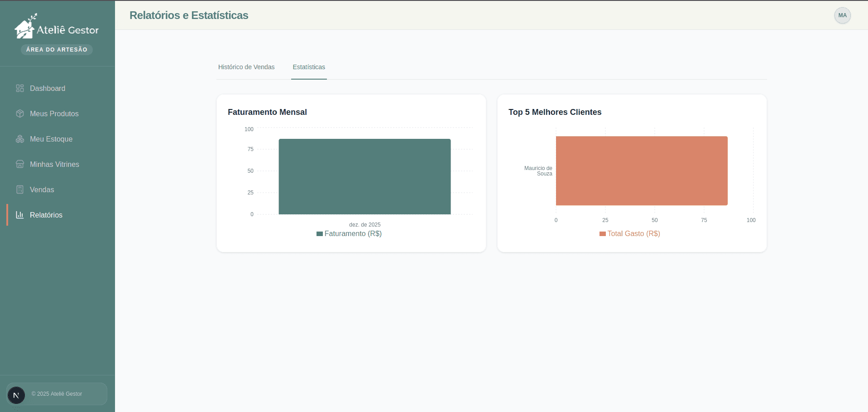
Task: Click the bar chart icon next to Relatórios
Action: tap(19, 215)
